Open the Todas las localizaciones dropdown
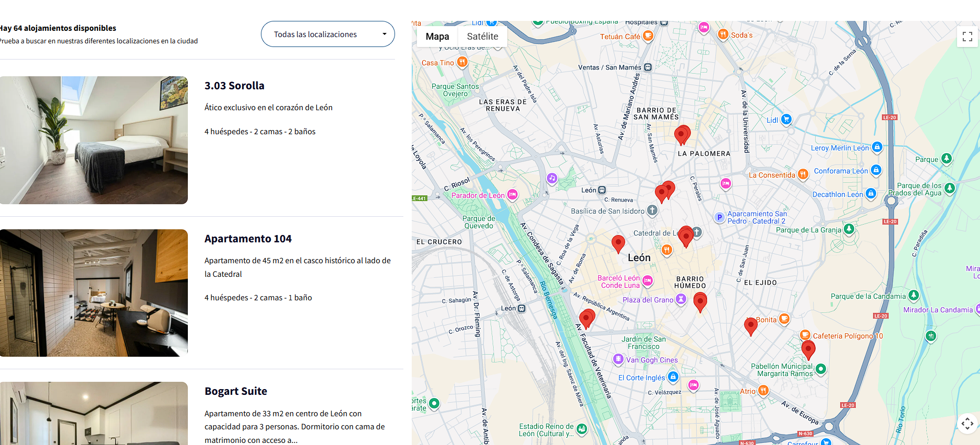Screen dimensions: 980x445 tap(328, 34)
